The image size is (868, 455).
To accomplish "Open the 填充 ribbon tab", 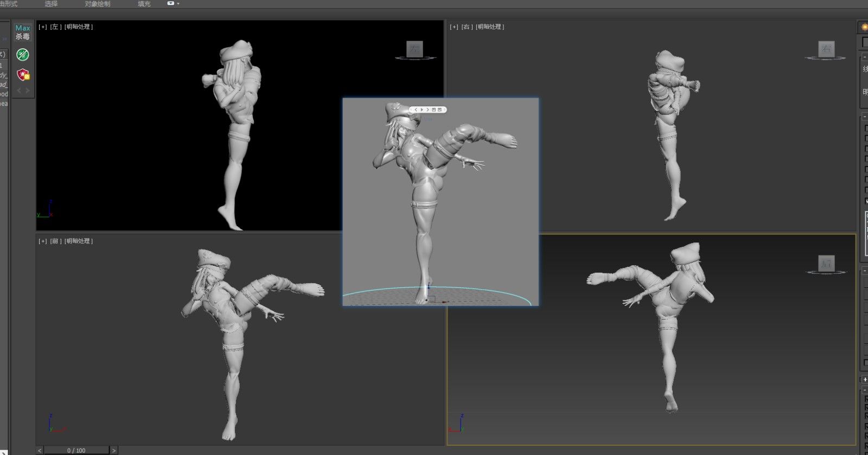I will click(x=144, y=4).
